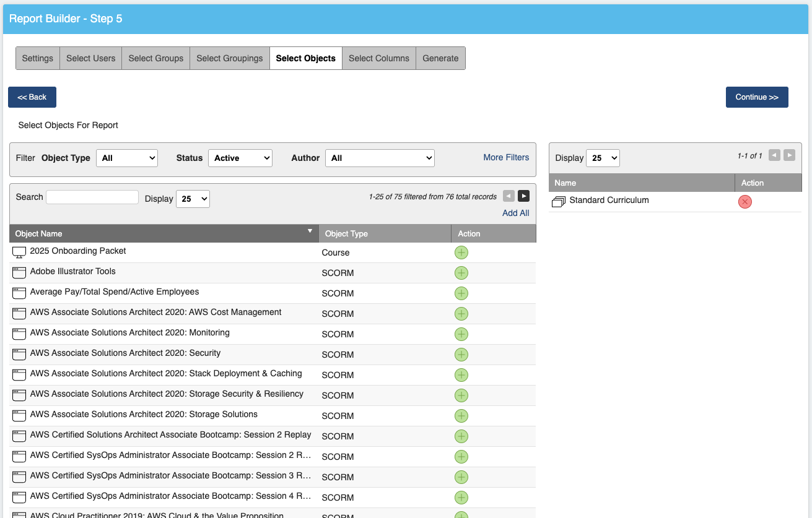Click curriculum icon beside Standard Curriculum

click(559, 202)
